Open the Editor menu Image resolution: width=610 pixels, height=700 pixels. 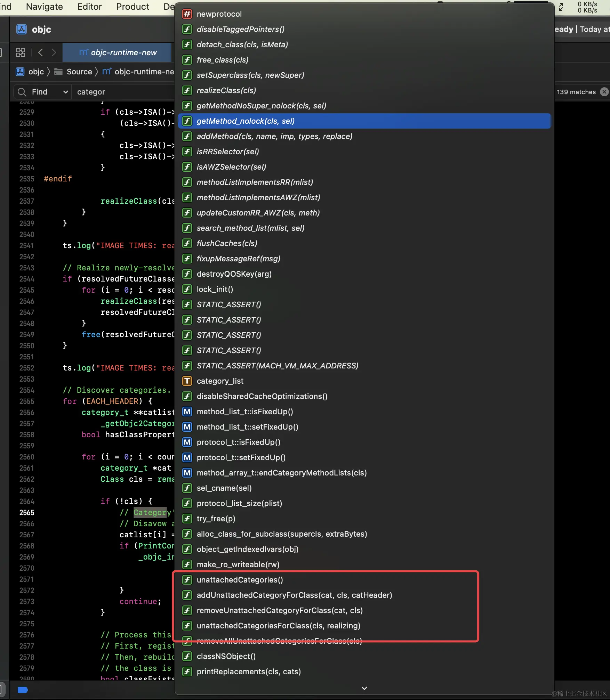89,7
